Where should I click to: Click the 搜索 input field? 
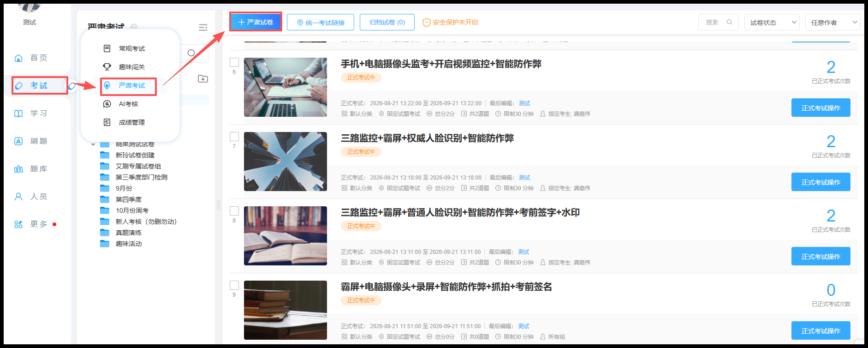click(x=719, y=22)
